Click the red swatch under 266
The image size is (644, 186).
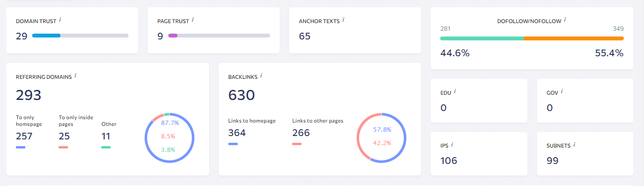[x=297, y=144]
